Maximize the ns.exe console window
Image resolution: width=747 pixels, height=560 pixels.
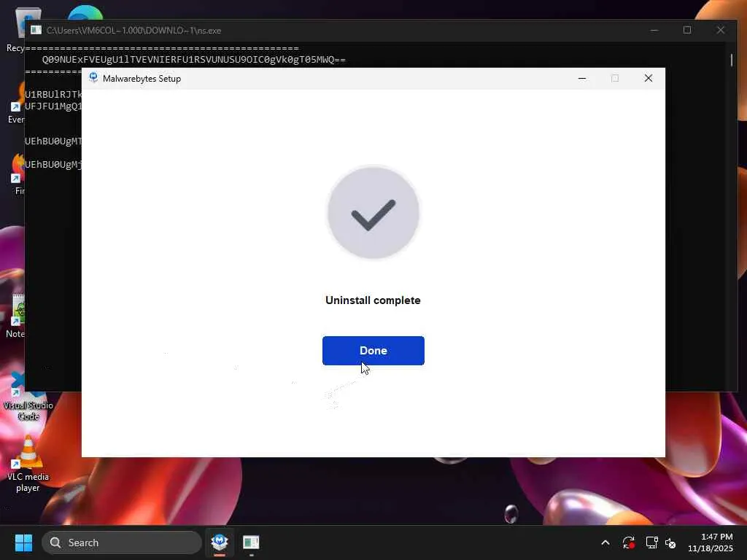coord(687,30)
